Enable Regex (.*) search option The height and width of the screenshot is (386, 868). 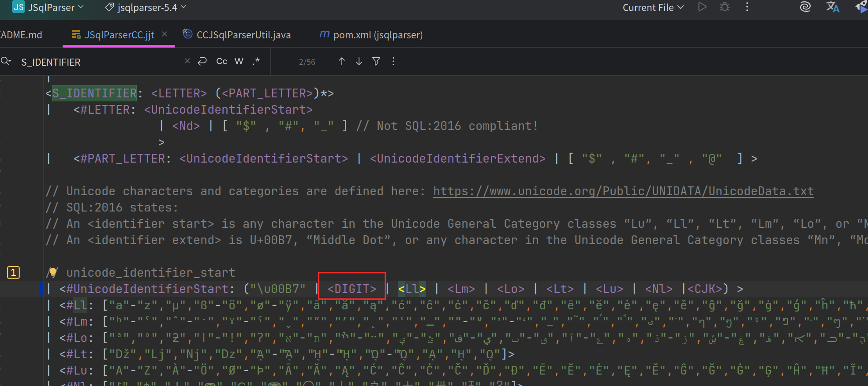(x=256, y=61)
